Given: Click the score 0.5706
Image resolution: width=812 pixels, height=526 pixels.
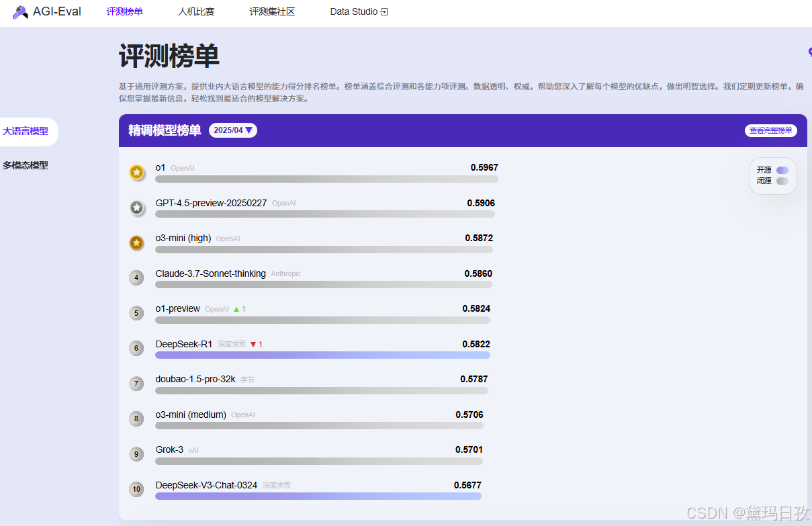Looking at the screenshot, I should click(469, 414).
